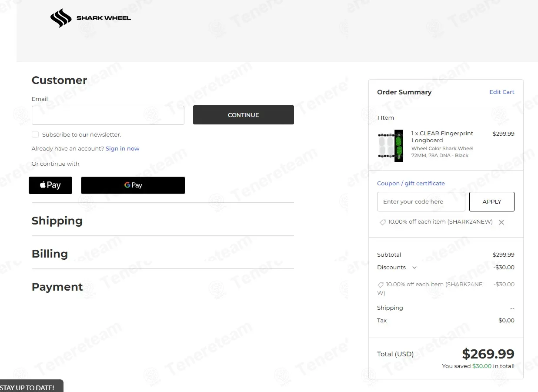The height and width of the screenshot is (392, 538).
Task: Focus the Email input field
Action: click(x=108, y=115)
